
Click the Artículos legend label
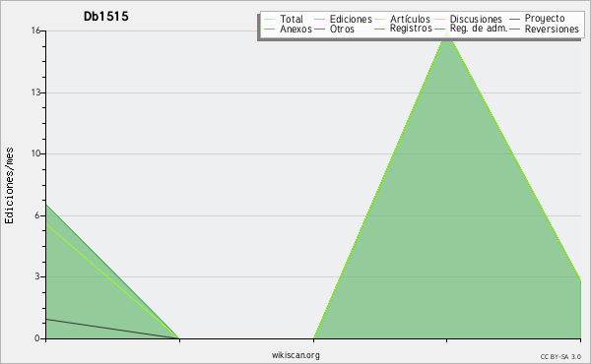[410, 19]
